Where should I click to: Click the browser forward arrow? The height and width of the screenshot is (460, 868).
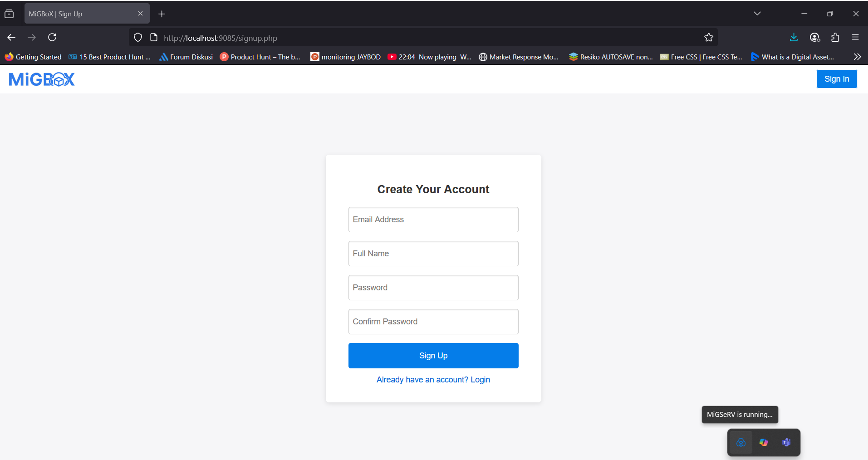pyautogui.click(x=32, y=38)
